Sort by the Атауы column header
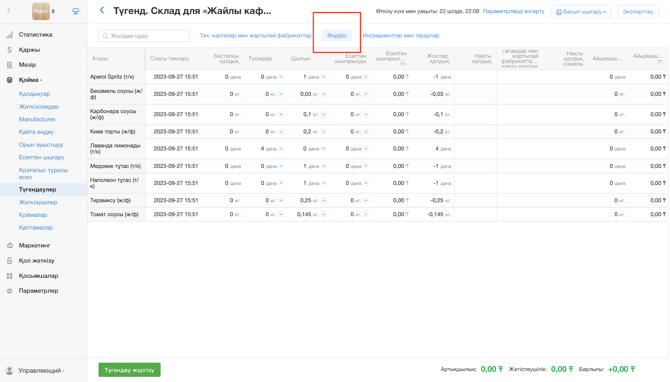Screen dimensions: 670x382 pos(100,59)
